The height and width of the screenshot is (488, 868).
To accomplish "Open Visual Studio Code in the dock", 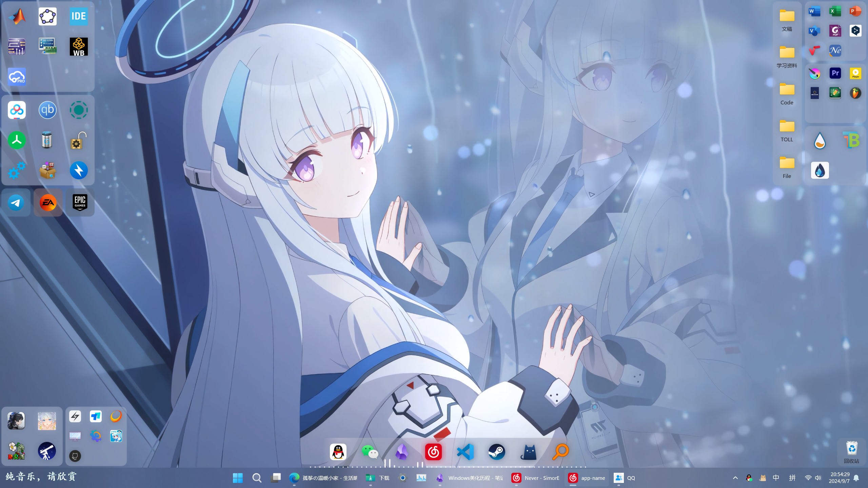I will click(x=466, y=452).
